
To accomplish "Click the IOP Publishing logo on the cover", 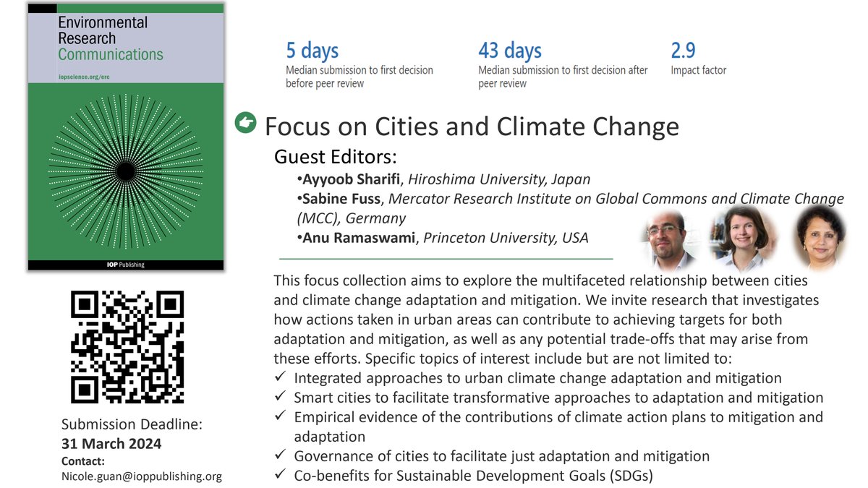I will tap(125, 264).
